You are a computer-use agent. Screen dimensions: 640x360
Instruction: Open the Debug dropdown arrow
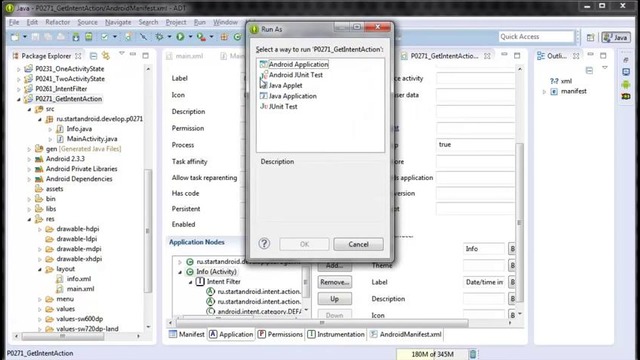tap(169, 37)
